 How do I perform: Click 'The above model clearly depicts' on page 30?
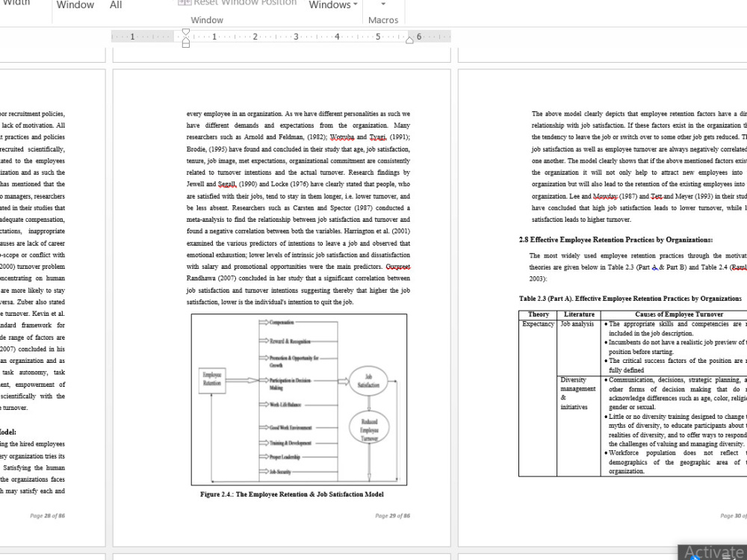click(x=578, y=113)
